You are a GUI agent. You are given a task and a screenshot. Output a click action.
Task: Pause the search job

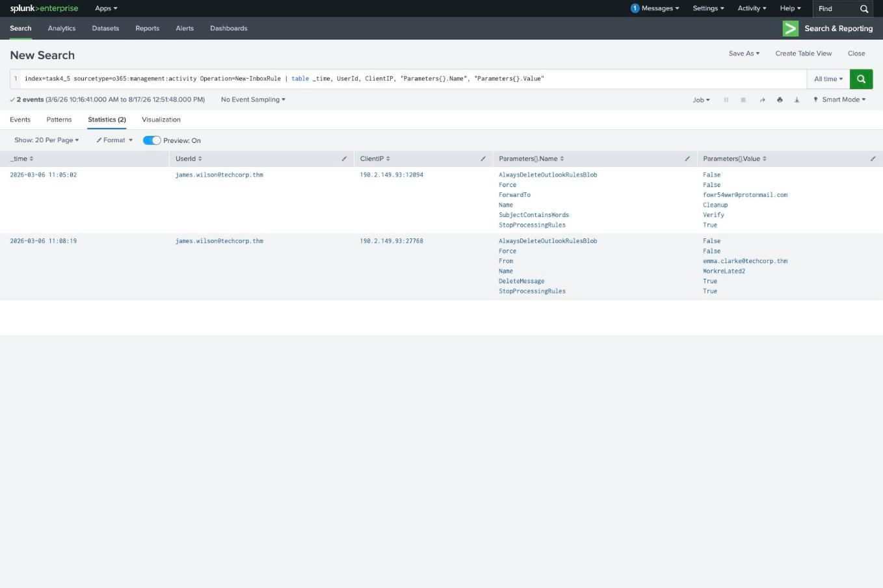726,100
